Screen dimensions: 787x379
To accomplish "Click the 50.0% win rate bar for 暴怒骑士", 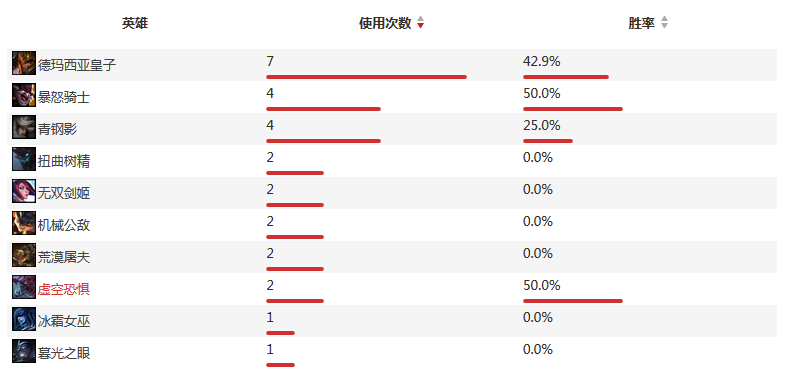I will 573,109.
